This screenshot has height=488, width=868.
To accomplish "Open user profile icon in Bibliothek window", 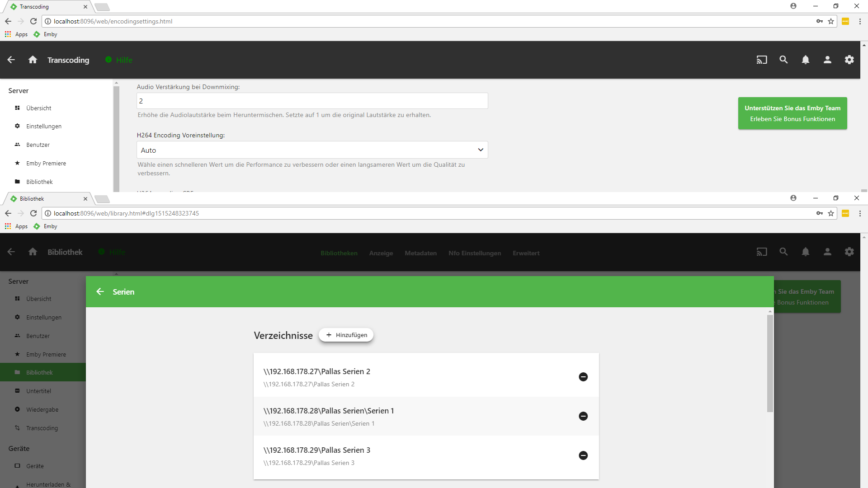I will (x=827, y=252).
